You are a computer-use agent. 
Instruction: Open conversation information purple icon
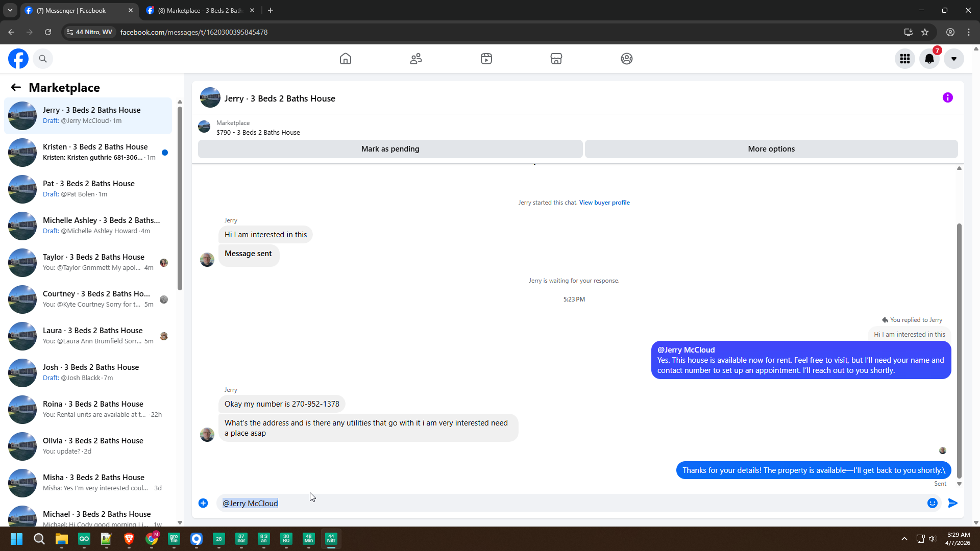click(x=948, y=97)
